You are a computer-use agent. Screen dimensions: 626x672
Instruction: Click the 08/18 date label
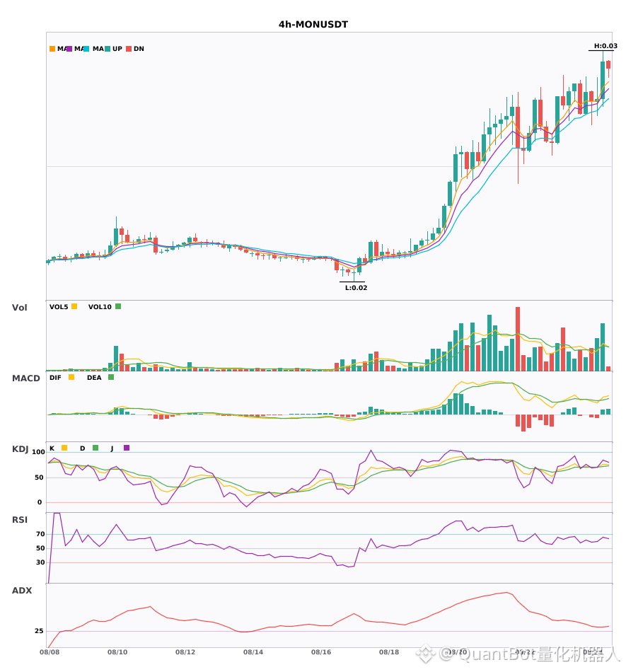pos(389,652)
